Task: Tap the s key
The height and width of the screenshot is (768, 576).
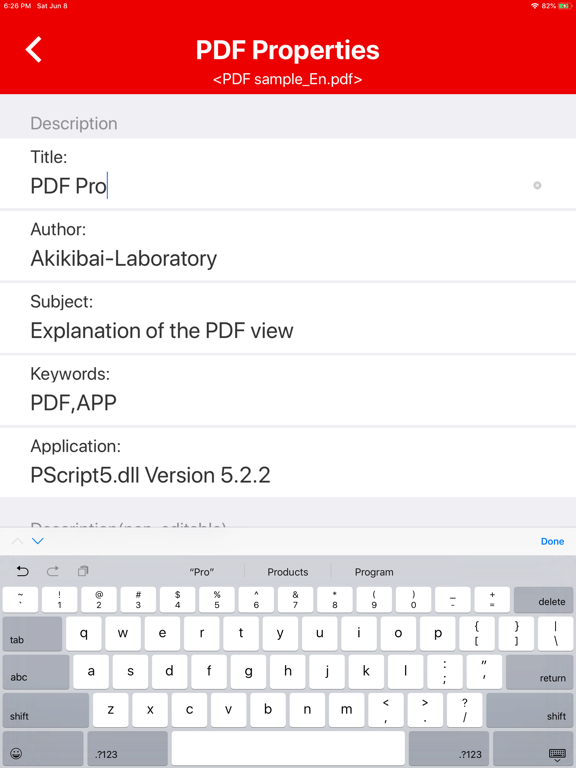Action: (x=130, y=672)
